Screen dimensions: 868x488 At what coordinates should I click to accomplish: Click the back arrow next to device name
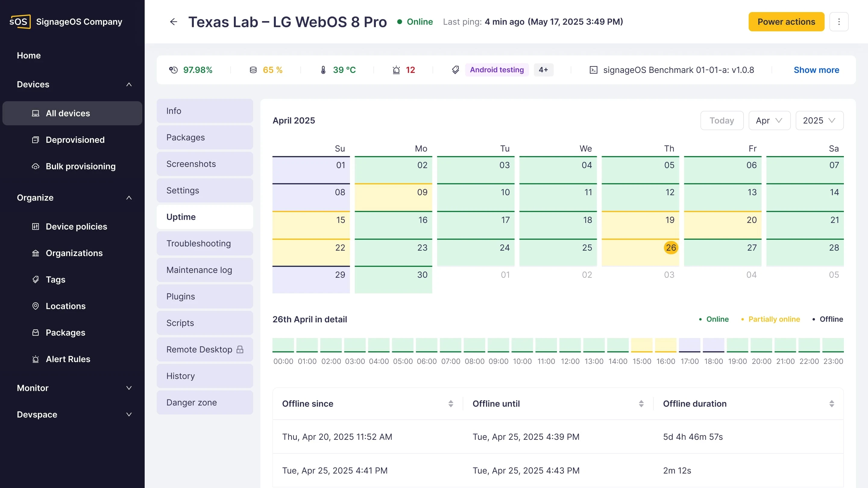pyautogui.click(x=174, y=22)
